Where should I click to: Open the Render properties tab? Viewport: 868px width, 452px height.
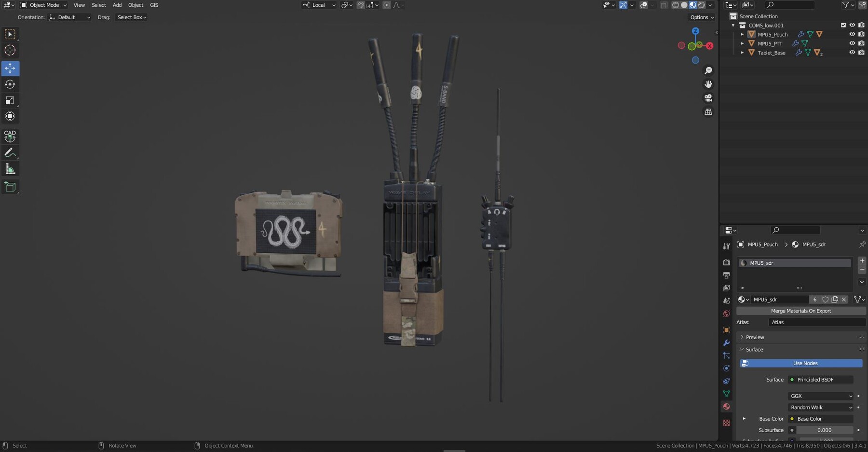point(727,262)
